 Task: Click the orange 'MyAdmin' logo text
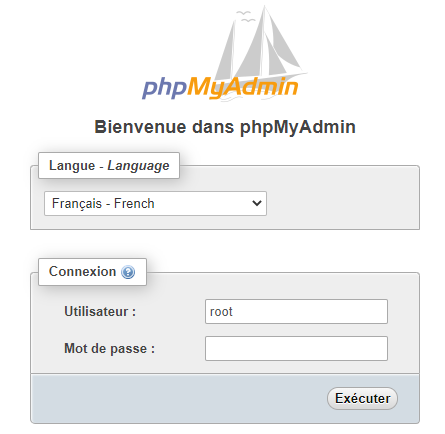[242, 87]
